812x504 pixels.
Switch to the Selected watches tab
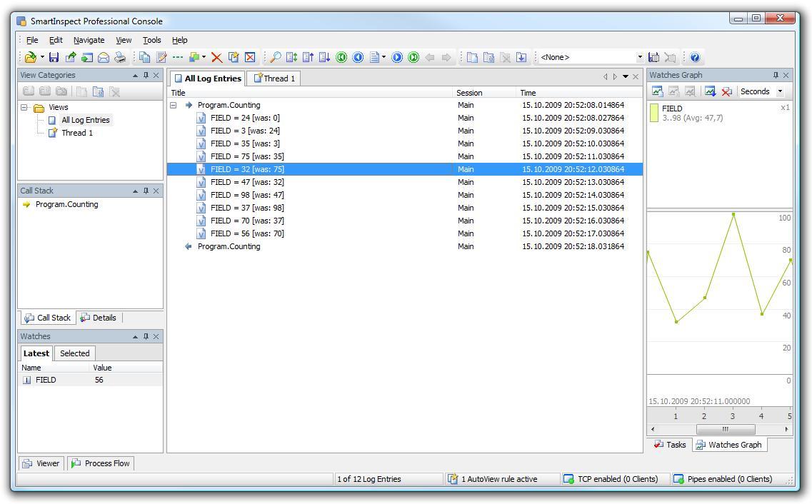tap(74, 353)
